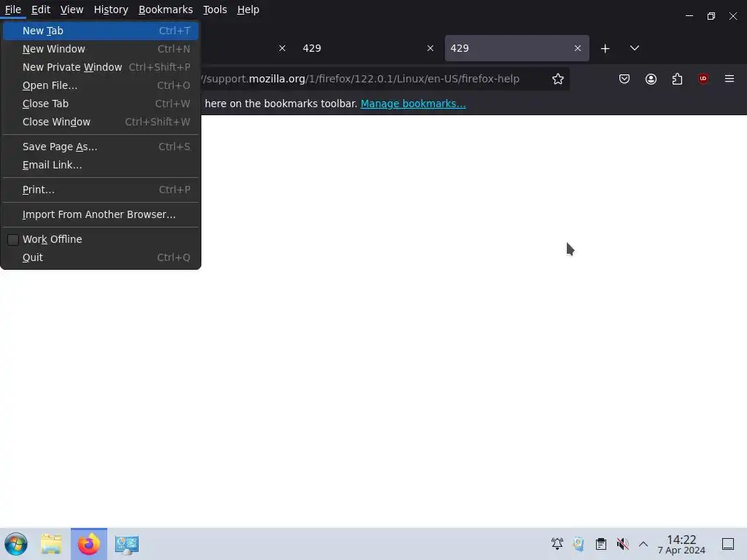Select Import From Another Browser… entry
747x560 pixels.
coord(101,214)
